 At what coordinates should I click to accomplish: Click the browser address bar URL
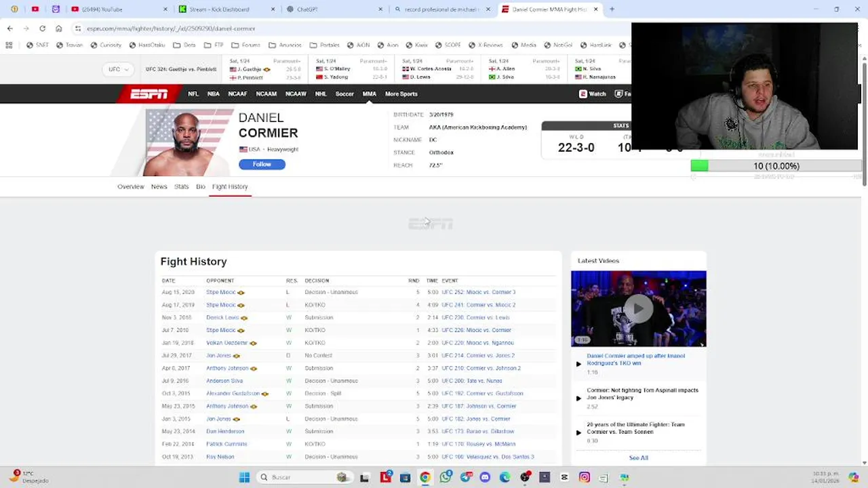171,28
